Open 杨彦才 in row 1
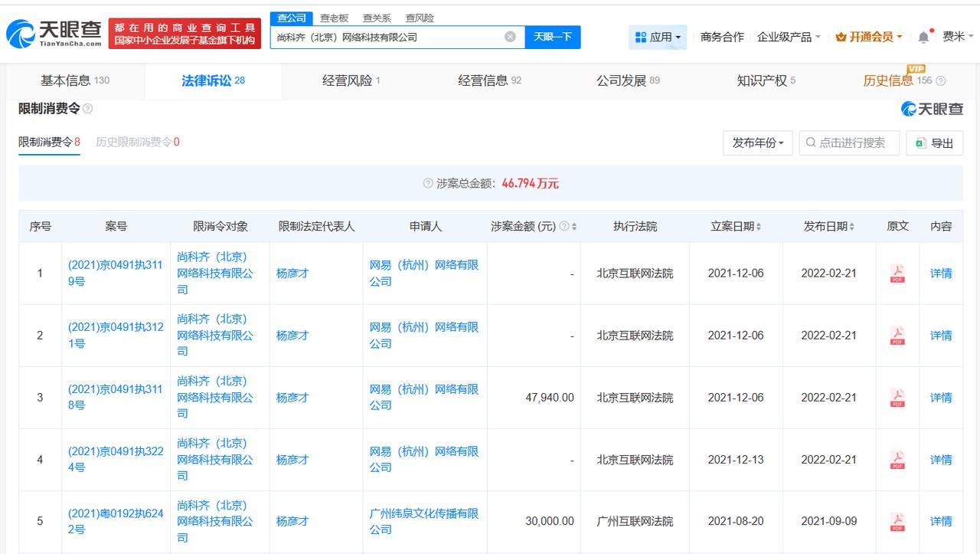Screen dimensions: 980x554 click(292, 273)
